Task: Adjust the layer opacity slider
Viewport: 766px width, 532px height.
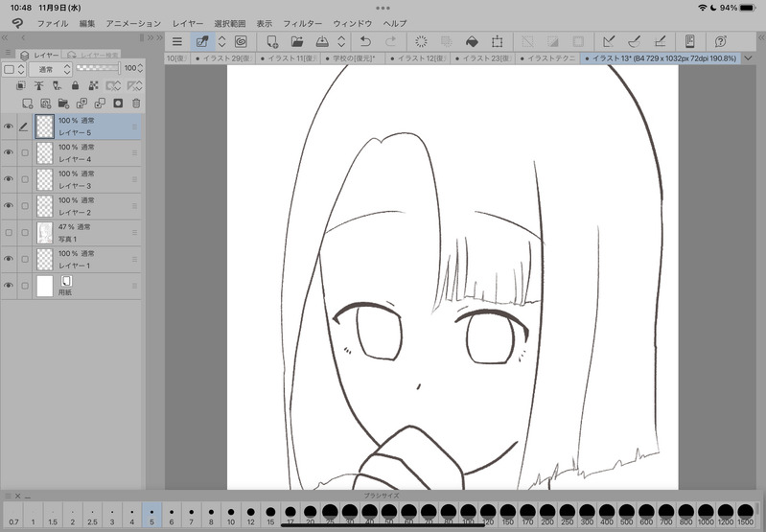Action: click(98, 68)
